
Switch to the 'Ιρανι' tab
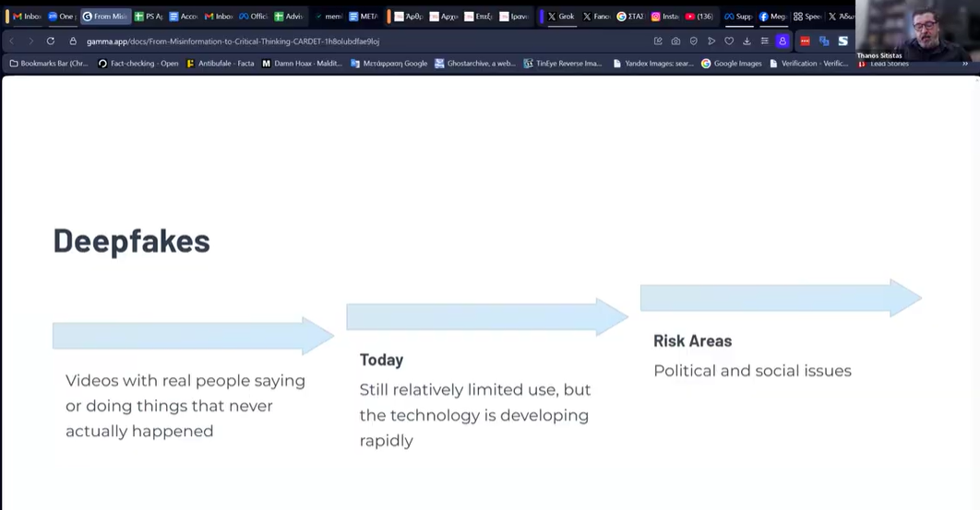pyautogui.click(x=513, y=17)
